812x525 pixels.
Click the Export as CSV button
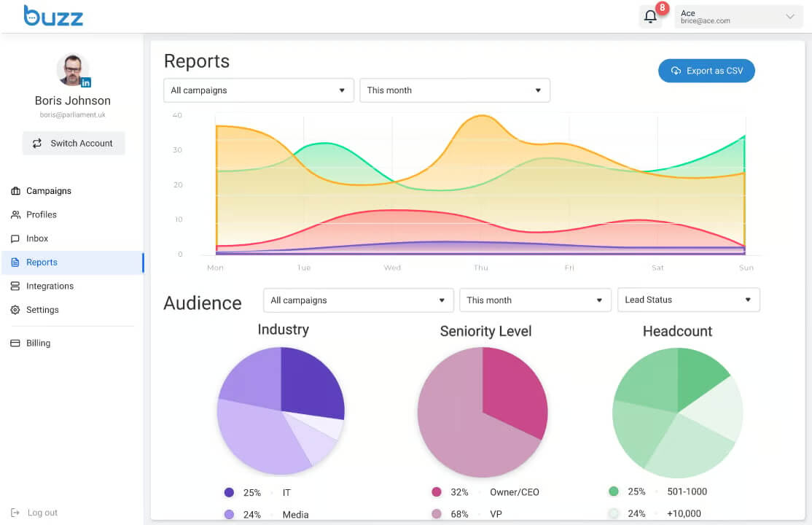pyautogui.click(x=706, y=71)
